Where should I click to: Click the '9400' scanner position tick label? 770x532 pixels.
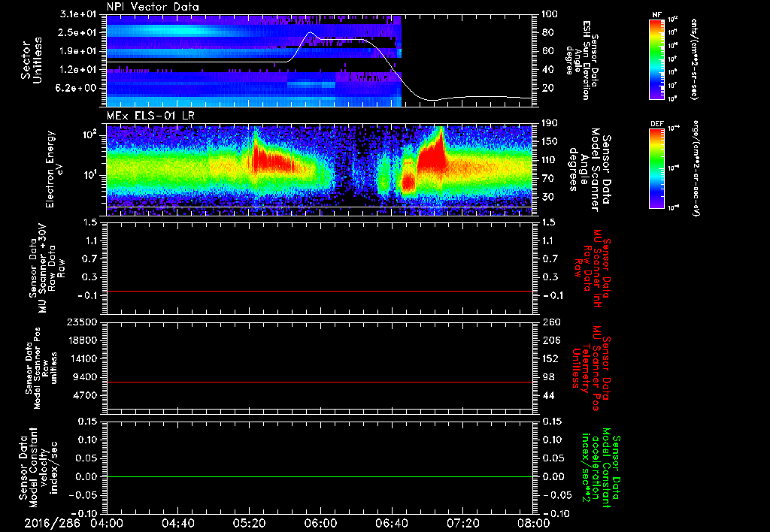pyautogui.click(x=85, y=377)
